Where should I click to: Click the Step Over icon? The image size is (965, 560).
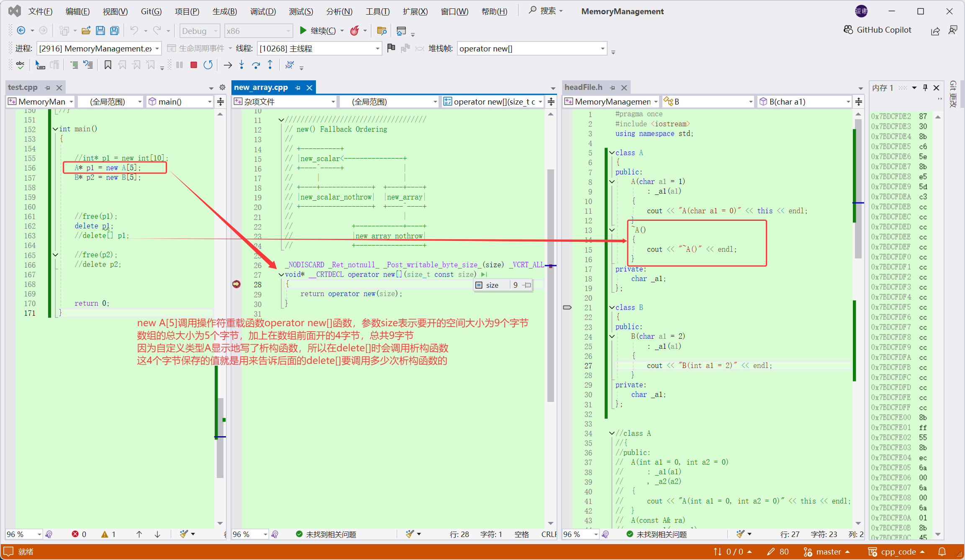point(256,65)
